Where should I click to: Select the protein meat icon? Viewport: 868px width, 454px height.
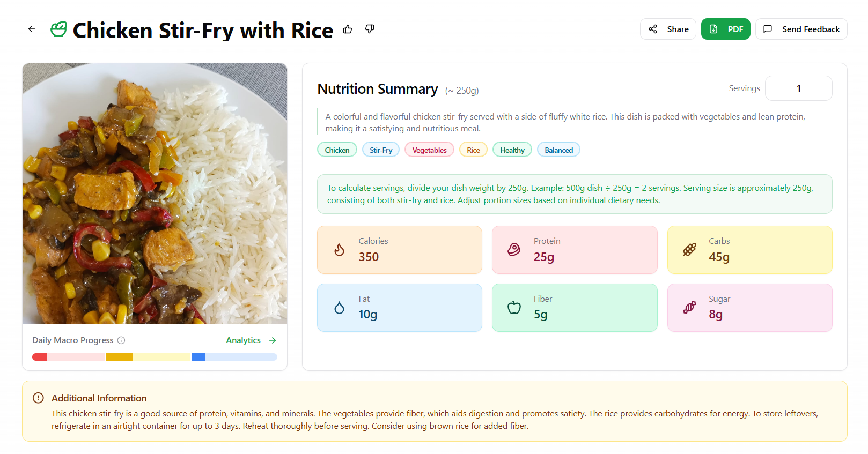coord(513,249)
